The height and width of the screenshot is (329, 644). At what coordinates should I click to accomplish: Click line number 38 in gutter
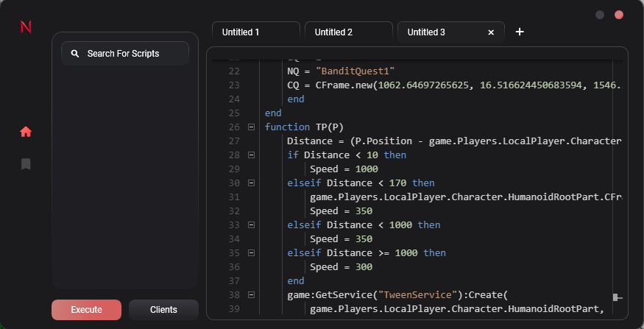235,295
